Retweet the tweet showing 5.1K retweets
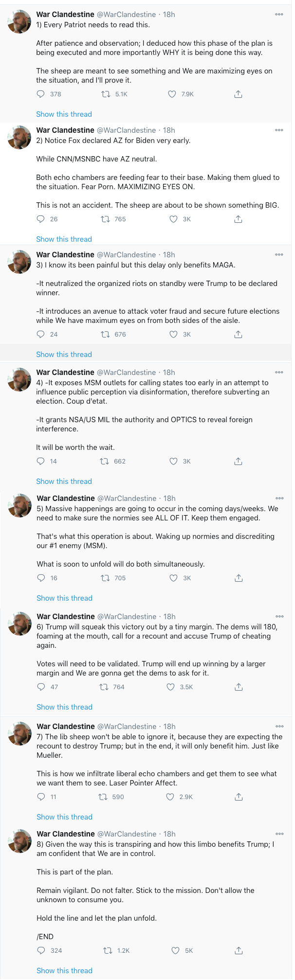The width and height of the screenshot is (295, 980). click(105, 94)
